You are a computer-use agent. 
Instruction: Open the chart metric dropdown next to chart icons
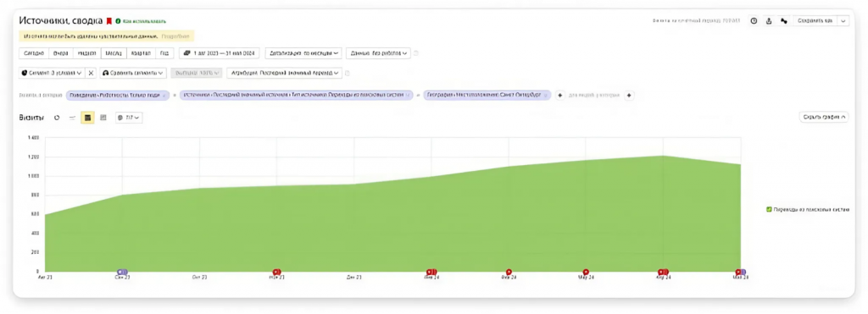[x=129, y=117]
